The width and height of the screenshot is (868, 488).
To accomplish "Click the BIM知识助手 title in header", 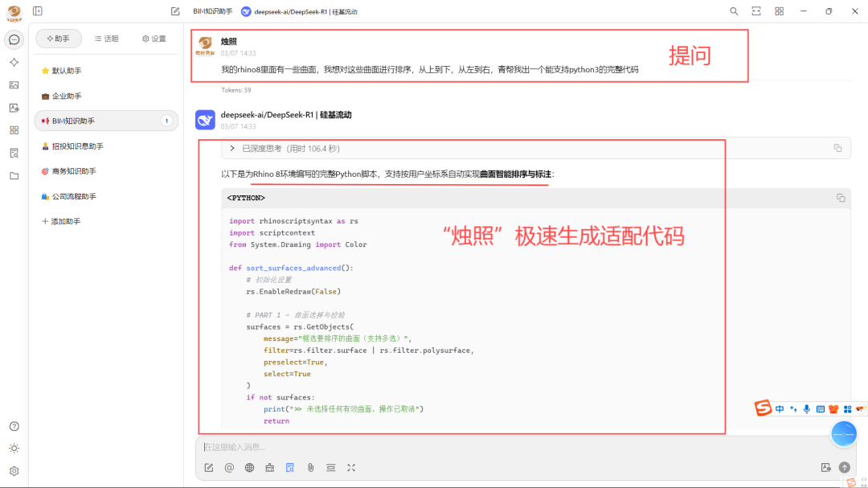I will click(212, 11).
